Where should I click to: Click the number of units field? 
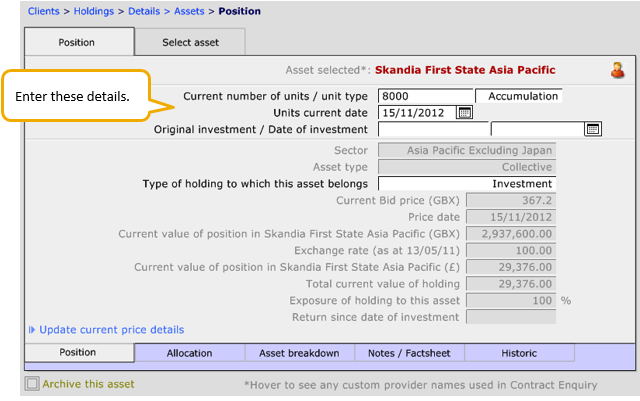click(x=425, y=96)
